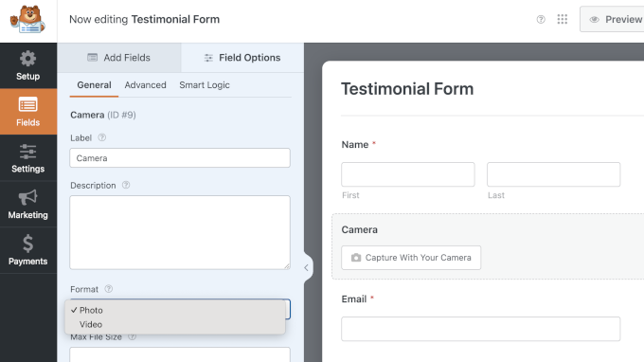The image size is (644, 362).
Task: Click the help question mark icon in the header
Action: pos(541,19)
